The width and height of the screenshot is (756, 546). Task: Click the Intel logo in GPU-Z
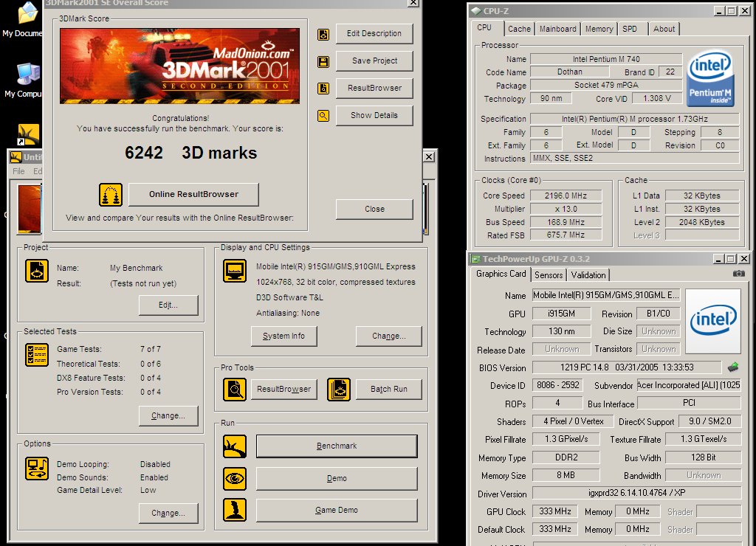tap(713, 321)
